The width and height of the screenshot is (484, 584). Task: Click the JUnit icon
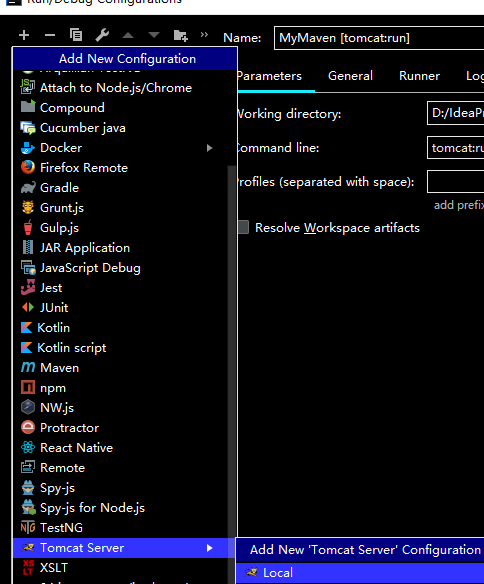tap(28, 308)
